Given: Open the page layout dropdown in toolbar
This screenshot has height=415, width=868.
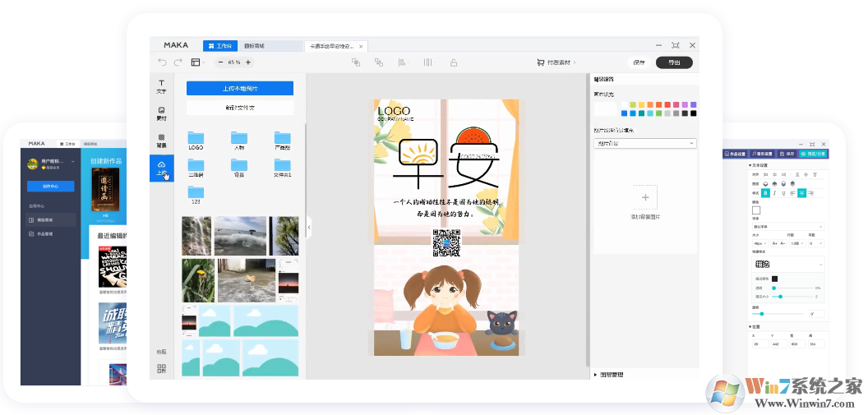Looking at the screenshot, I should 198,62.
